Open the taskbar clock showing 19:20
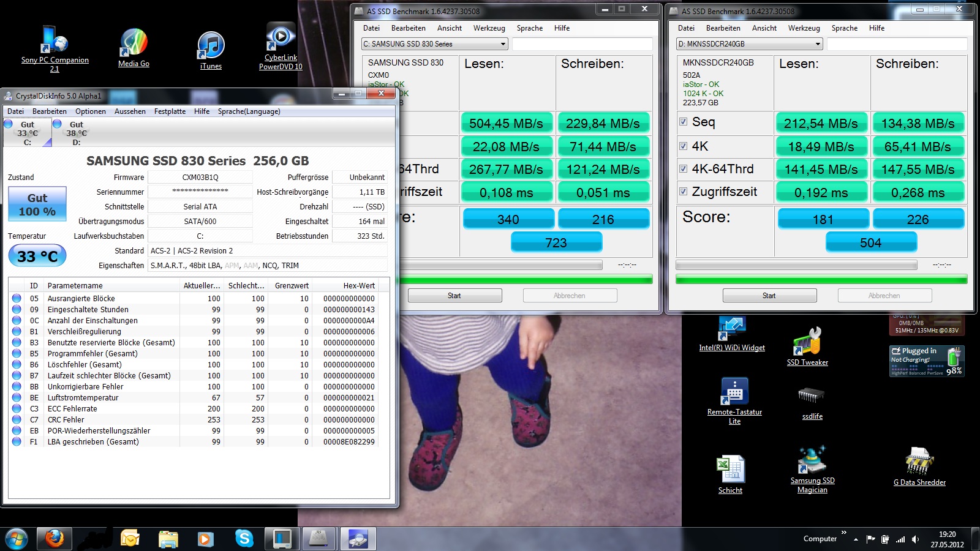The height and width of the screenshot is (551, 980). tap(947, 539)
